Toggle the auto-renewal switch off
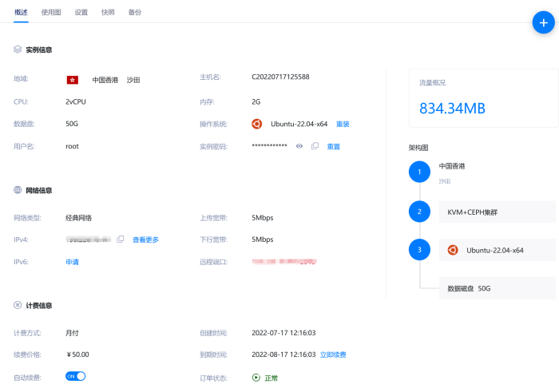 click(x=75, y=376)
